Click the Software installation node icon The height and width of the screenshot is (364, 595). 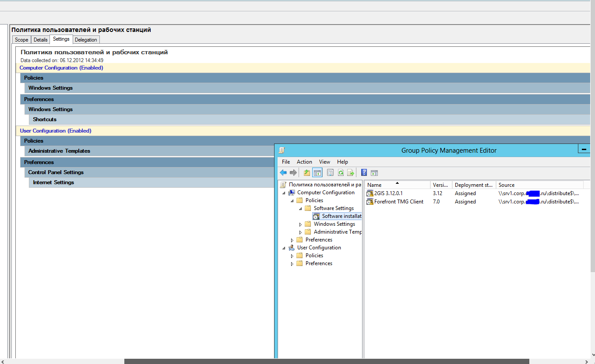[x=317, y=216]
